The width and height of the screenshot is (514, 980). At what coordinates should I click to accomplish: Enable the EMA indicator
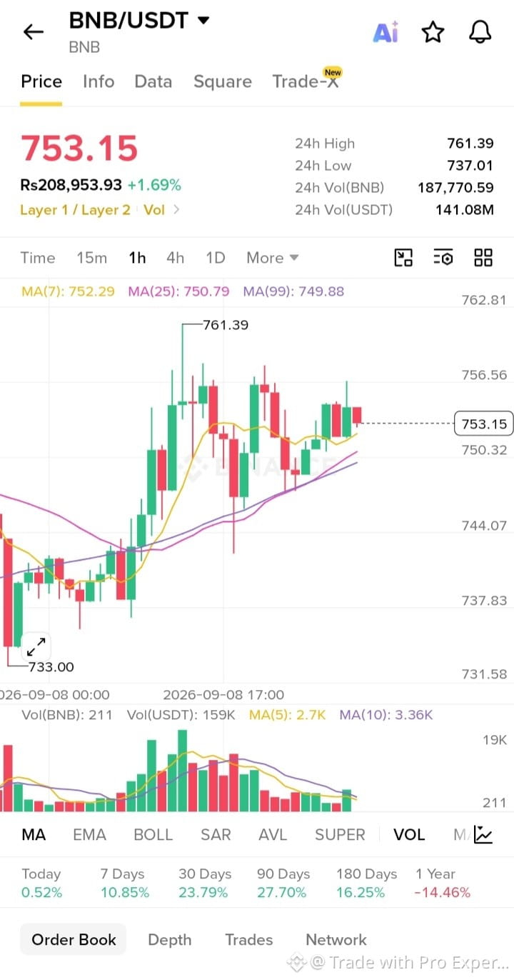click(89, 834)
